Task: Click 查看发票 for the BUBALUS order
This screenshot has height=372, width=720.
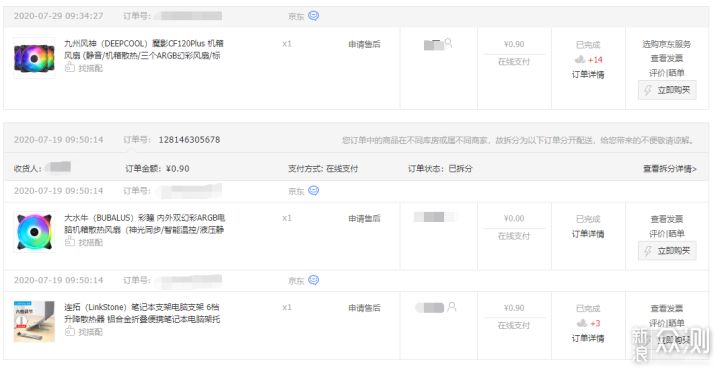Action: 667,219
